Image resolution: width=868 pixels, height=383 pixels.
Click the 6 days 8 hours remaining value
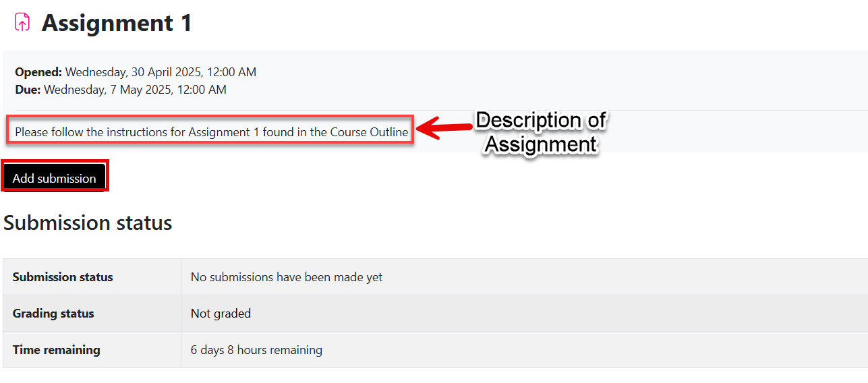point(256,350)
